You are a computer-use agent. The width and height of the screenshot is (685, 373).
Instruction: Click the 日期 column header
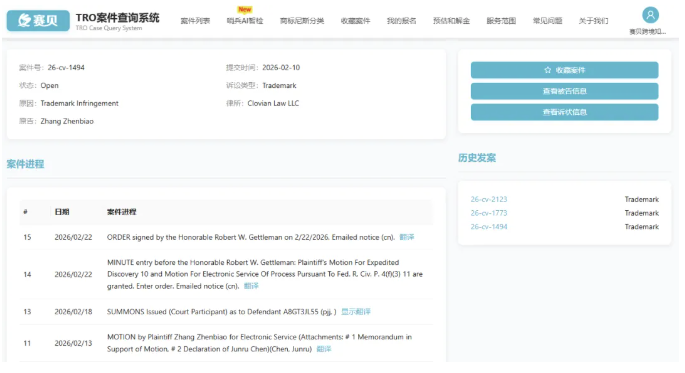62,212
